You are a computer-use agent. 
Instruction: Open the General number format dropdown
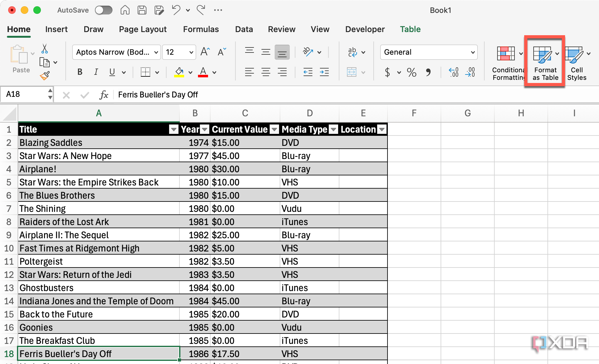473,52
